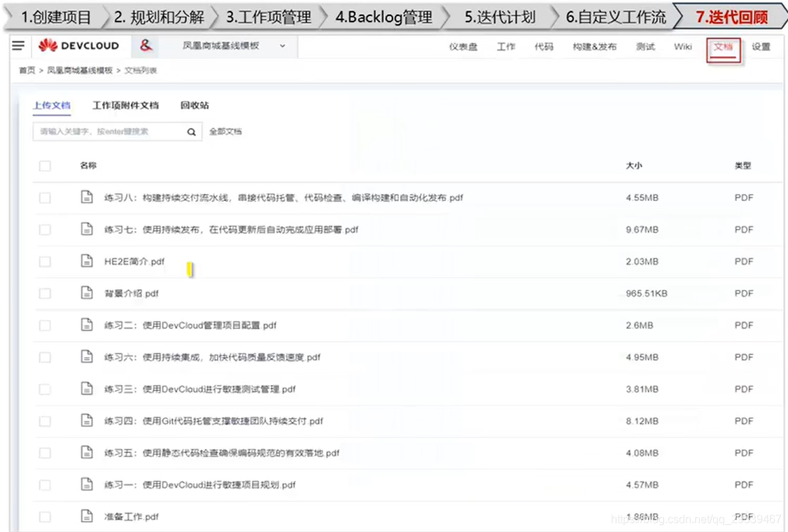
Task: Click the document icon beside 背景介绍.pdf
Action: (x=86, y=293)
